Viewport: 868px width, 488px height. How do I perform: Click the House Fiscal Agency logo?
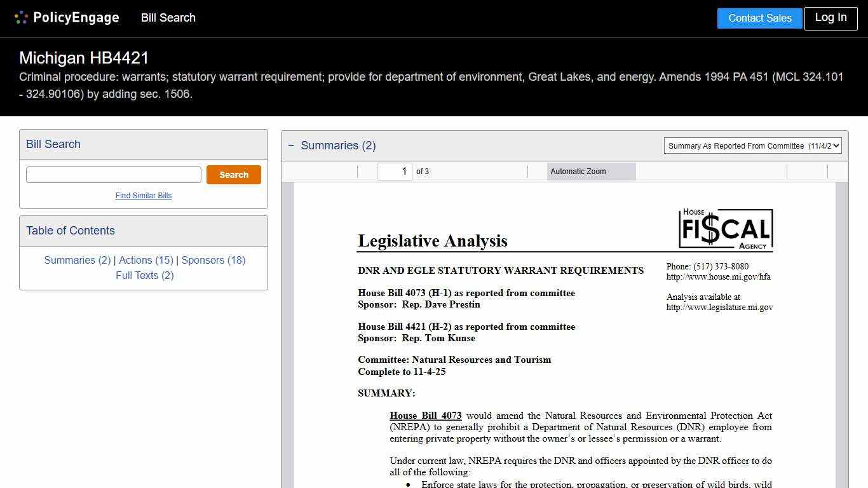(725, 229)
